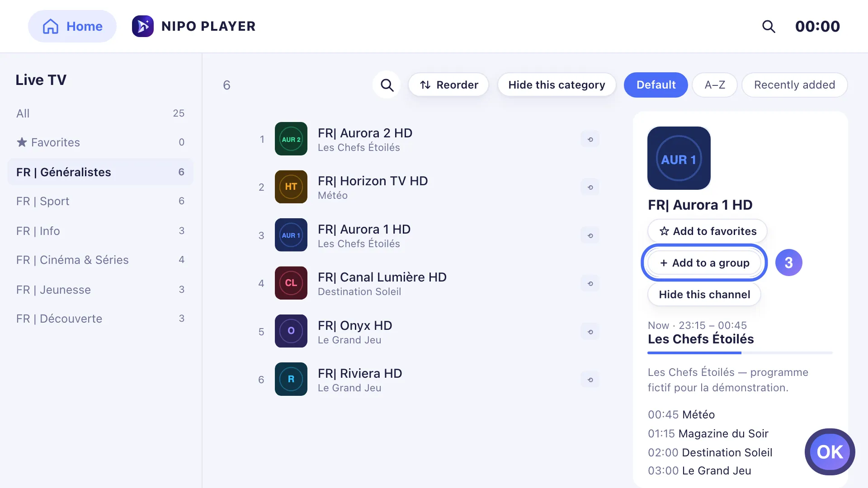Search channels within this category

387,85
